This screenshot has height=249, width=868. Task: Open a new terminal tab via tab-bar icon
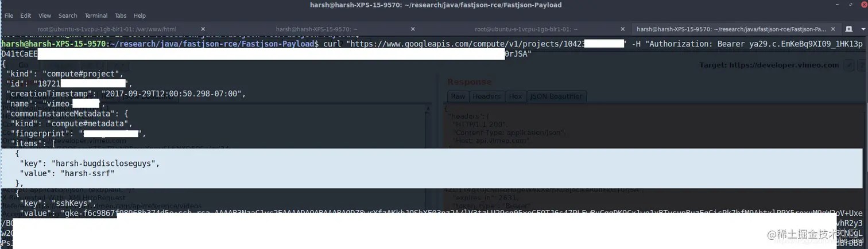click(x=849, y=29)
